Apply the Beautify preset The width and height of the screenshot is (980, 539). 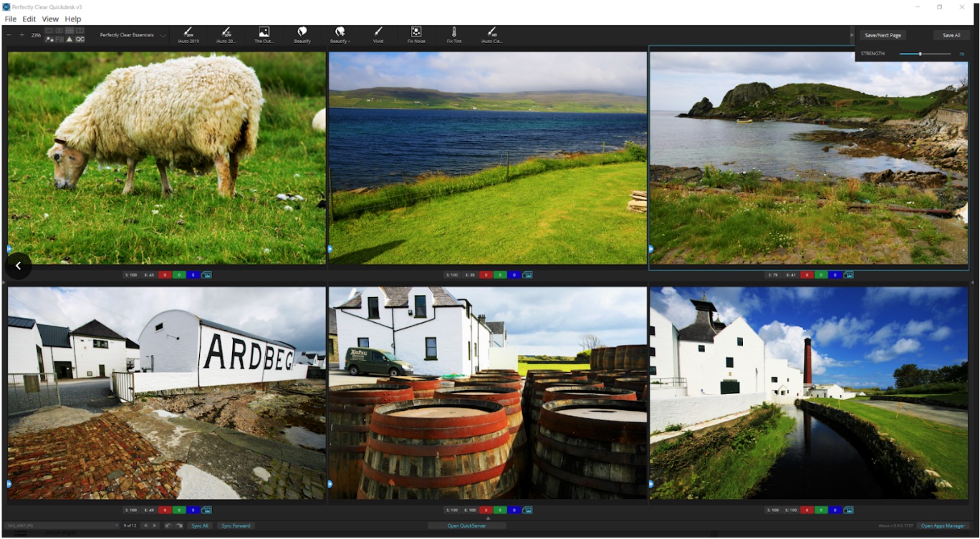click(302, 35)
